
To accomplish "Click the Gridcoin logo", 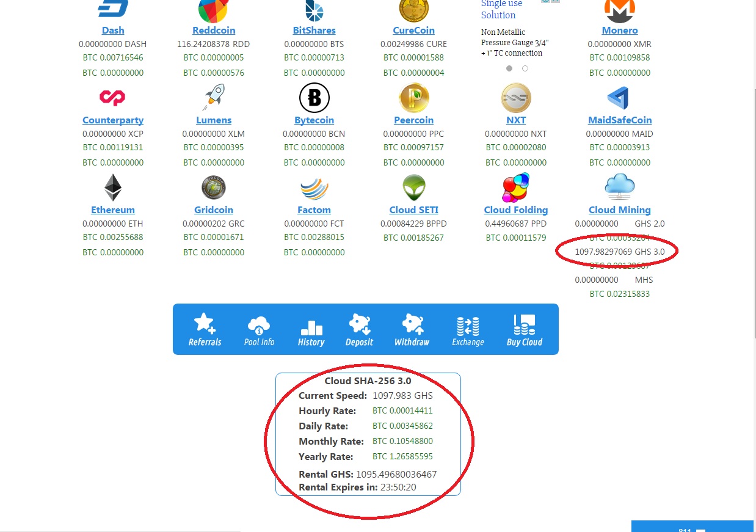I will pyautogui.click(x=214, y=188).
